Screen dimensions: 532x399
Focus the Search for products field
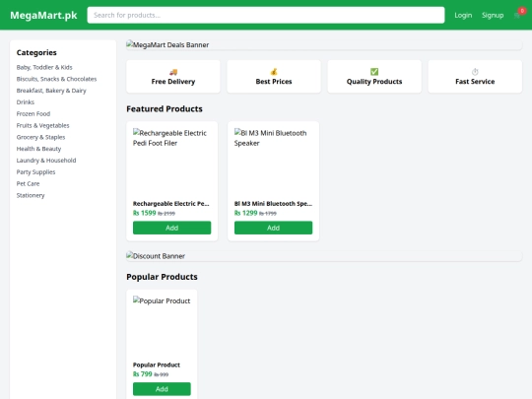266,15
